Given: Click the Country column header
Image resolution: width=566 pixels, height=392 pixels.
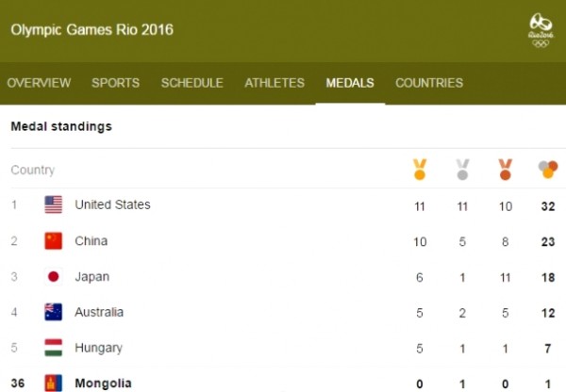Looking at the screenshot, I should [x=33, y=171].
